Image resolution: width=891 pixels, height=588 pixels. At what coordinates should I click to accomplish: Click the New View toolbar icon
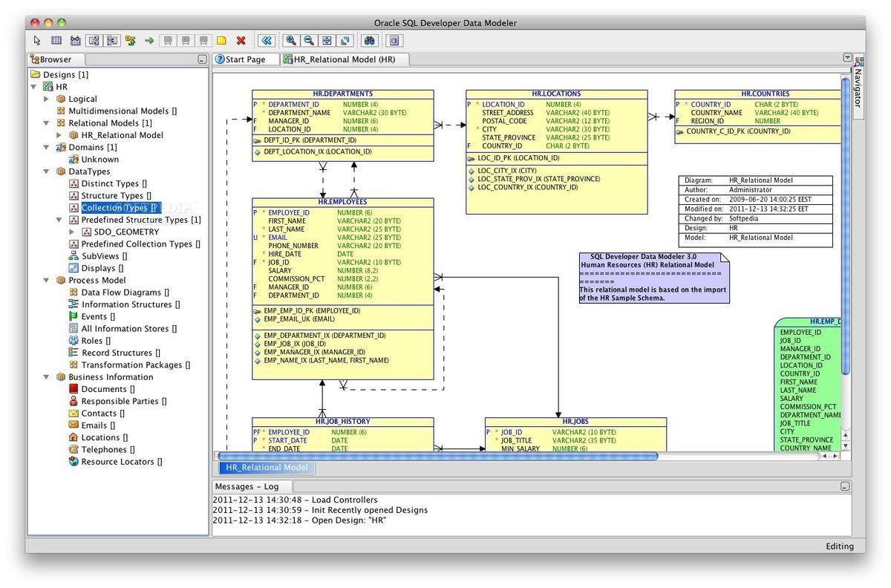75,41
